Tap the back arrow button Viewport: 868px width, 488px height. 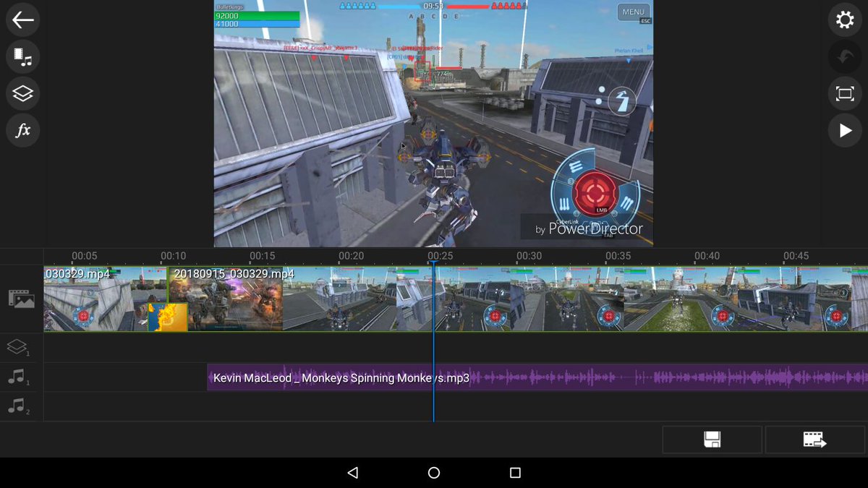coord(22,20)
